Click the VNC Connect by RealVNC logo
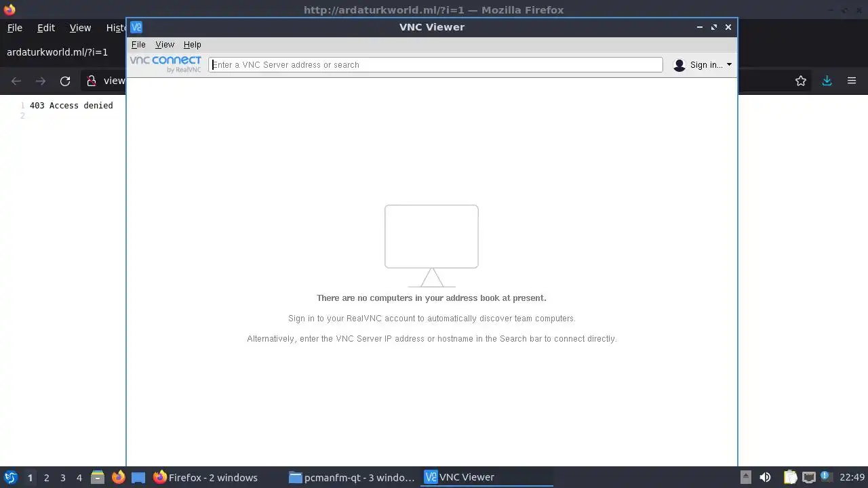 165,64
